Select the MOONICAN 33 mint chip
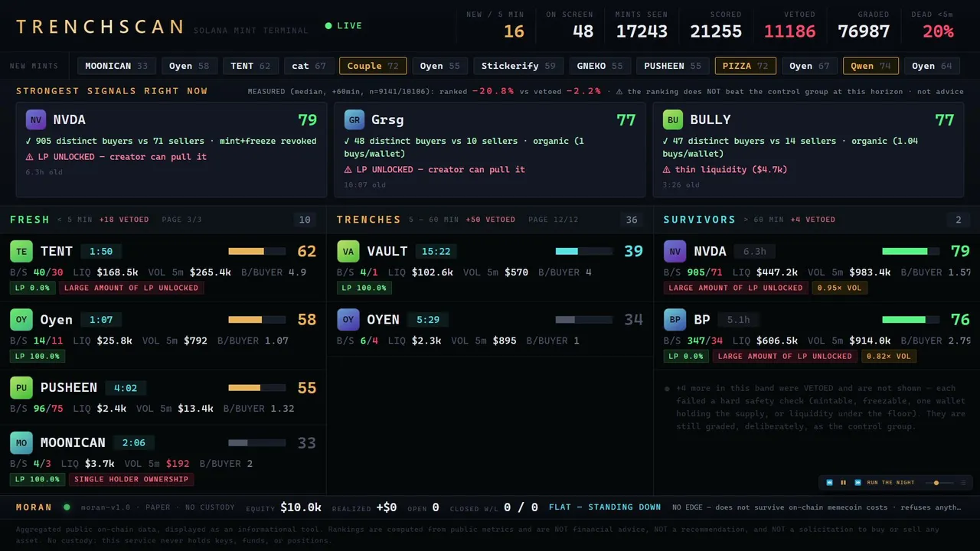This screenshot has width=980, height=551. pyautogui.click(x=116, y=66)
